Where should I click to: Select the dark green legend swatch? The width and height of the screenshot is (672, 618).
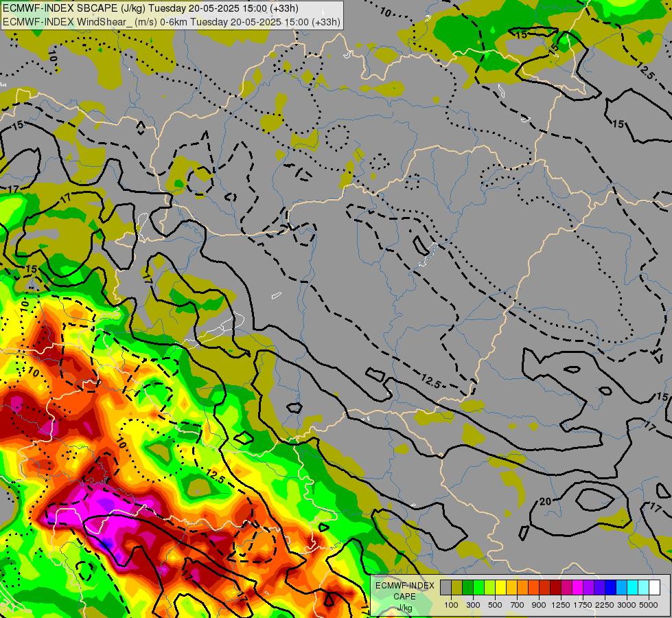[468, 587]
